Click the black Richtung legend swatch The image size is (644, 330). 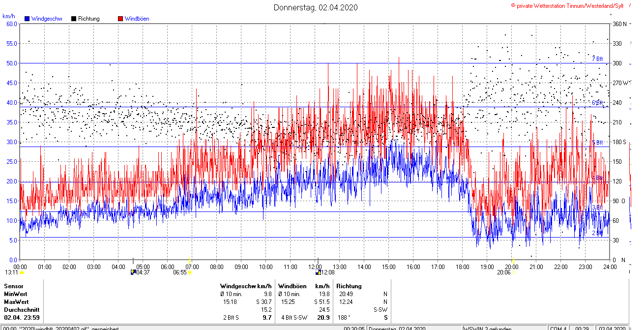pos(74,19)
